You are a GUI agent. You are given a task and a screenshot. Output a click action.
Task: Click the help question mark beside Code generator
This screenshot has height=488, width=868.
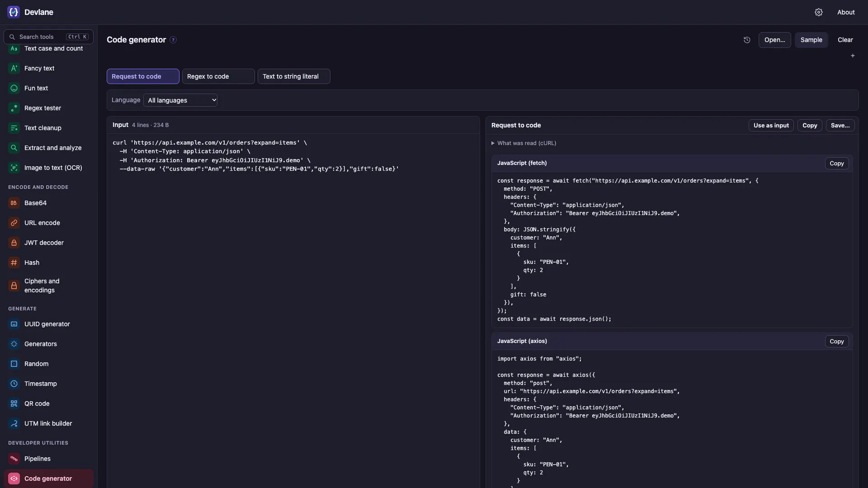(173, 40)
